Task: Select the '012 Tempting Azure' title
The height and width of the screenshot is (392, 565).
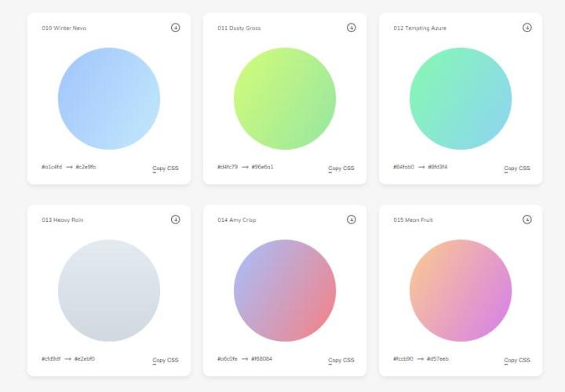Action: 420,28
